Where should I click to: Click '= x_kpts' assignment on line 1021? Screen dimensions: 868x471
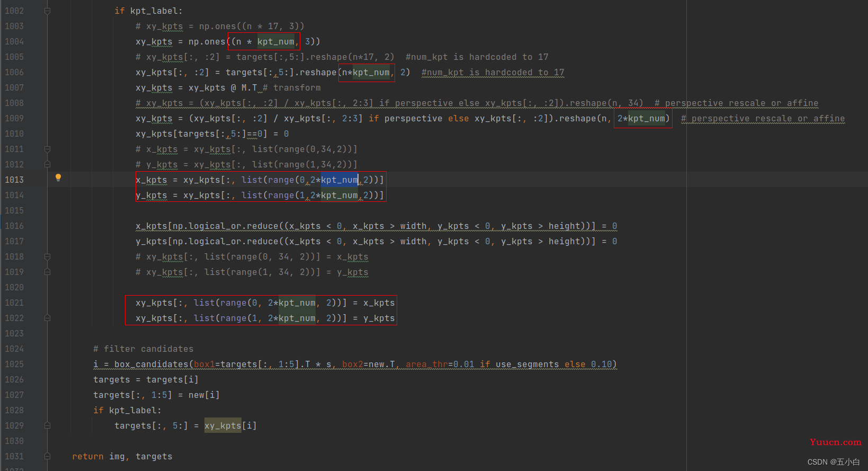point(373,303)
